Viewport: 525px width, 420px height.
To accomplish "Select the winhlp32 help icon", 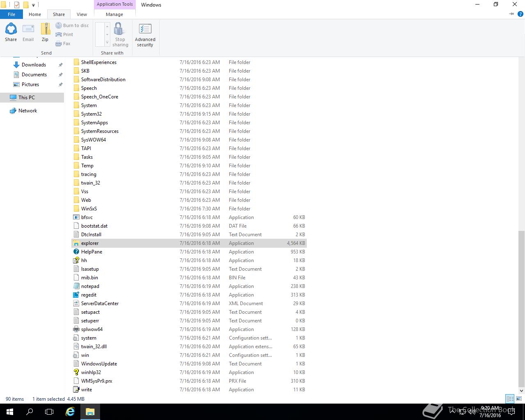I will [76, 372].
